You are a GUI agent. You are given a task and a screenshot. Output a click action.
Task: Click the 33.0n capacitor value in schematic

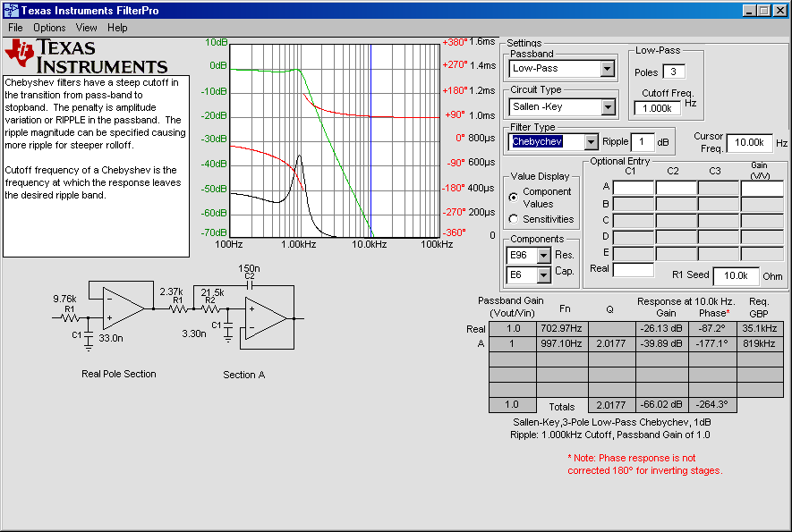(111, 338)
